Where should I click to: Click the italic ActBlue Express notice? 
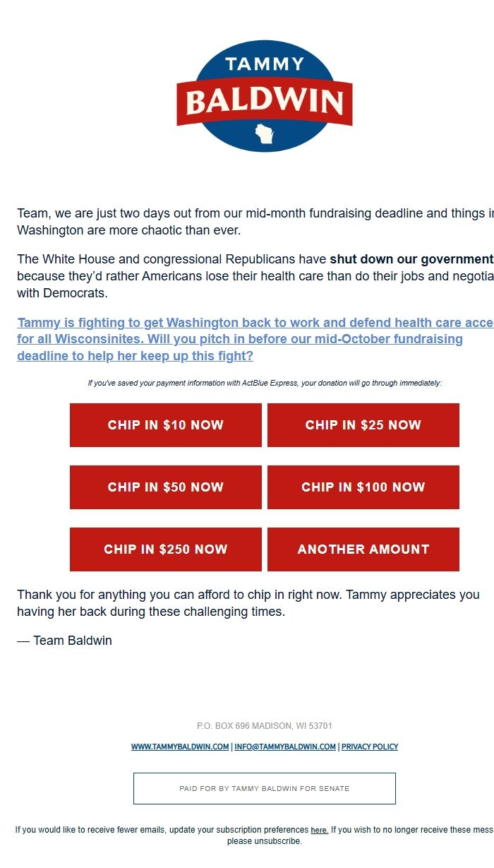[x=265, y=383]
